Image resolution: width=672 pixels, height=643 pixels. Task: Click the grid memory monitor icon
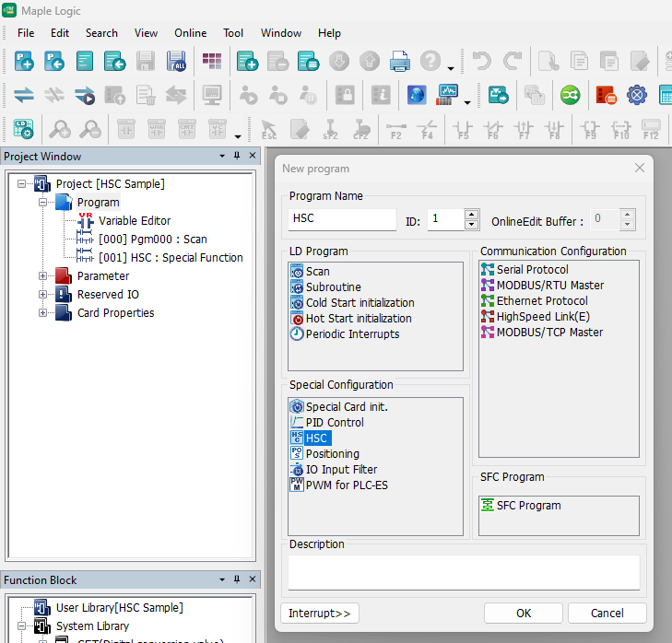click(x=212, y=61)
